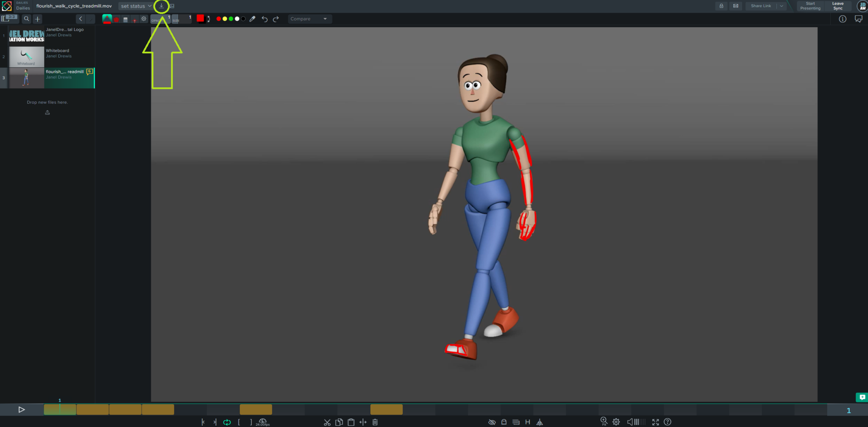The width and height of the screenshot is (868, 427).
Task: Delete annotations with the trash icon
Action: [375, 422]
